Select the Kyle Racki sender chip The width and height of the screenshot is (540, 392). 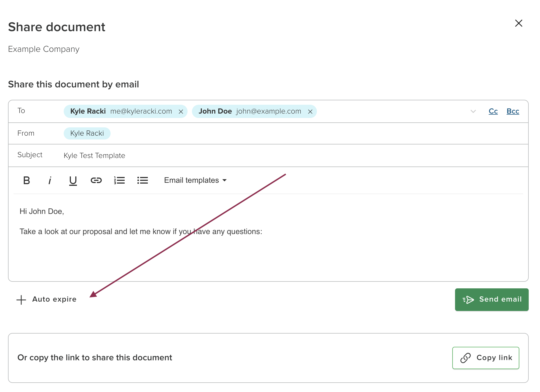coord(87,133)
